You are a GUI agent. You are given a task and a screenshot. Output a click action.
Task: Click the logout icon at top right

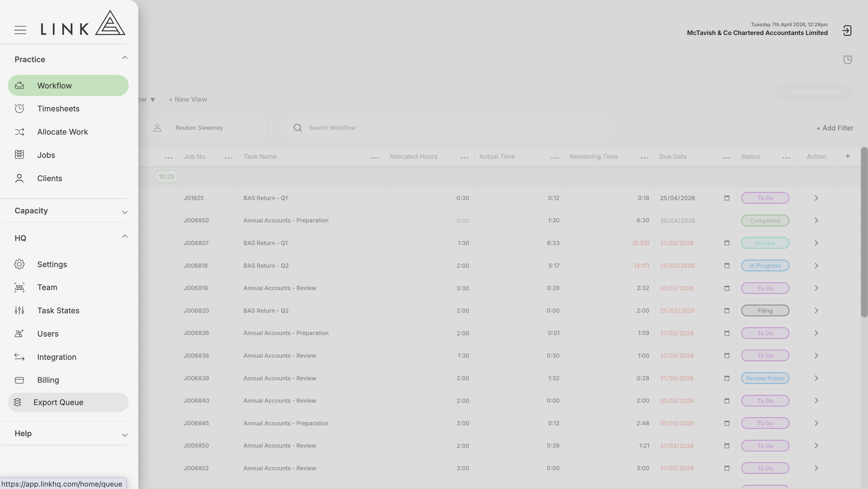tap(847, 31)
